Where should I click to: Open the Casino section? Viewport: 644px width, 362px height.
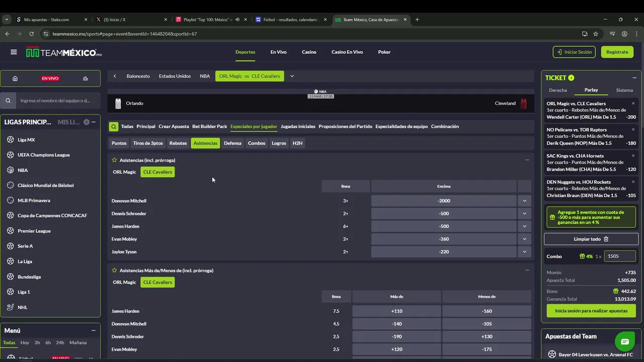pos(309,52)
